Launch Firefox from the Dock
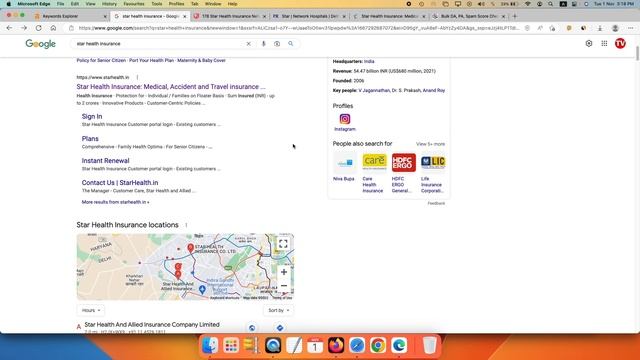The image size is (640, 360). point(336,346)
